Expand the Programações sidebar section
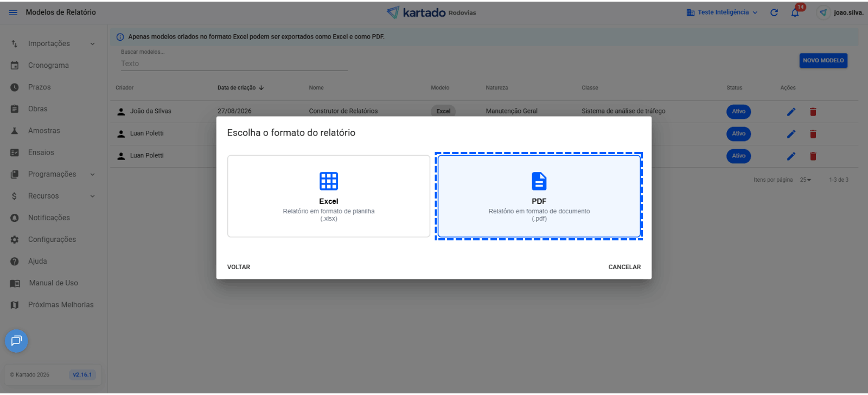 click(x=53, y=174)
